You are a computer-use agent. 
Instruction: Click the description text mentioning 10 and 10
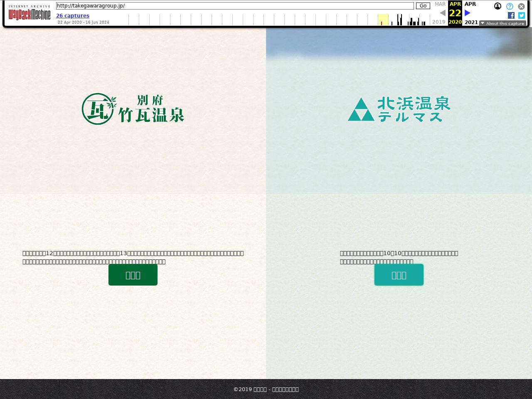pyautogui.click(x=399, y=257)
